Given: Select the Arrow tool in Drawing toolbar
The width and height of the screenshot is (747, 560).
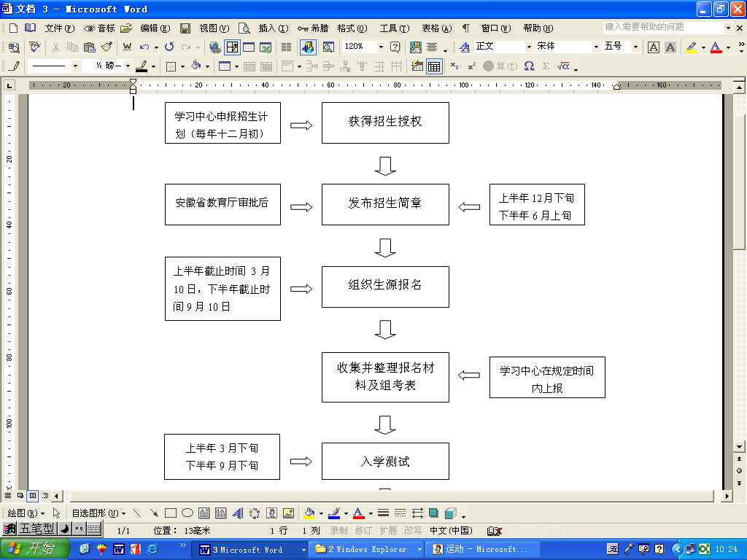Looking at the screenshot, I should click(x=154, y=513).
